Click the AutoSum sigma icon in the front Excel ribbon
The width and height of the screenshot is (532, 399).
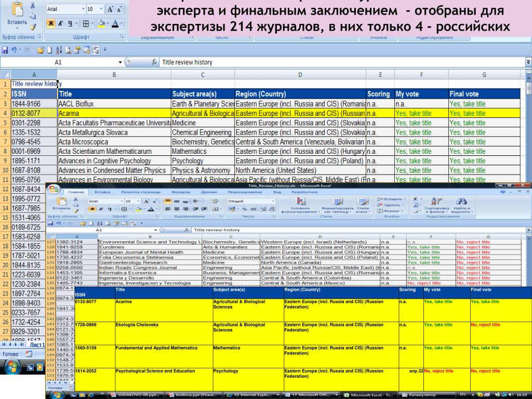click(x=416, y=199)
